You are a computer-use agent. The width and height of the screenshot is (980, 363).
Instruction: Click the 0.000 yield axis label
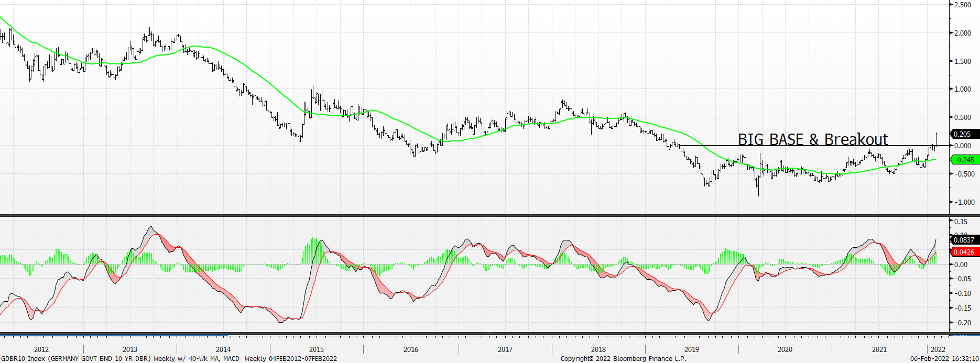click(963, 146)
